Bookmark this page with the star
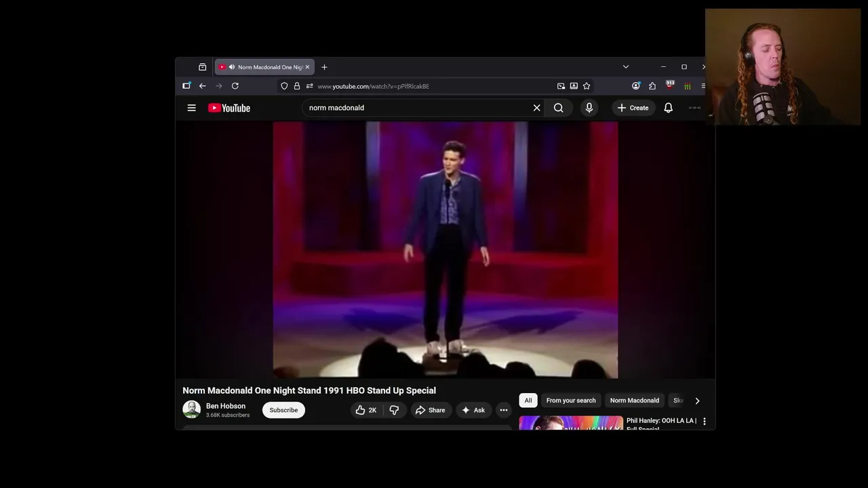Screen dimensions: 868x488 [x=587, y=86]
